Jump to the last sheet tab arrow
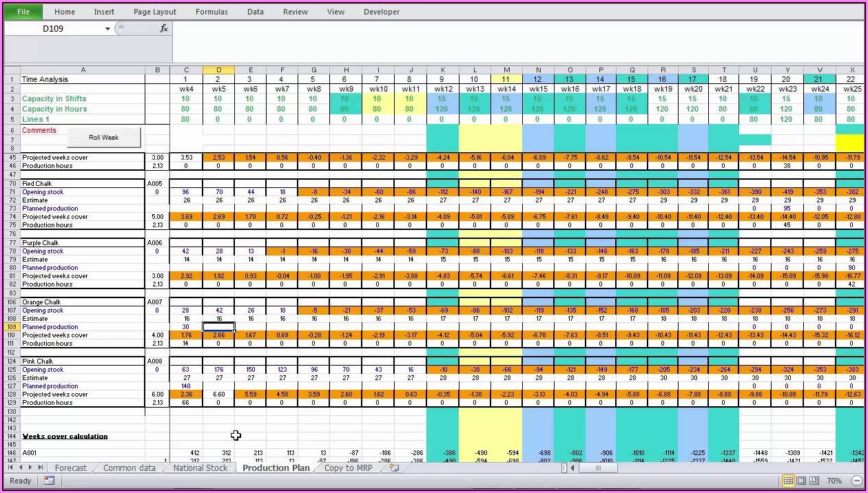The width and height of the screenshot is (868, 493). point(41,468)
